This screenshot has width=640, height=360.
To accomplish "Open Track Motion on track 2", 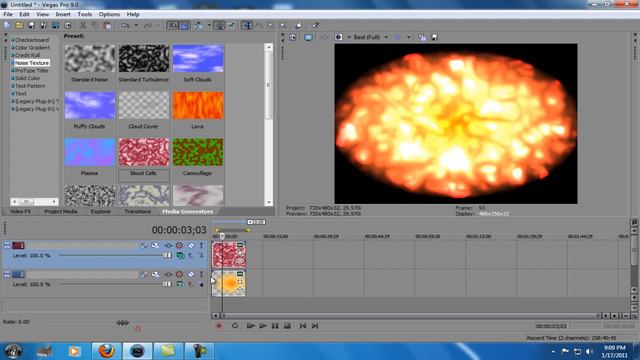I will 155,274.
